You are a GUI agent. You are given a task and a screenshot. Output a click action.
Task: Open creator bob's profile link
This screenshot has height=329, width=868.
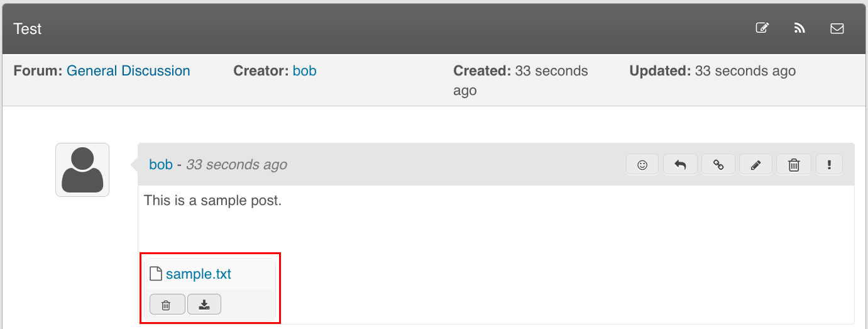(304, 71)
